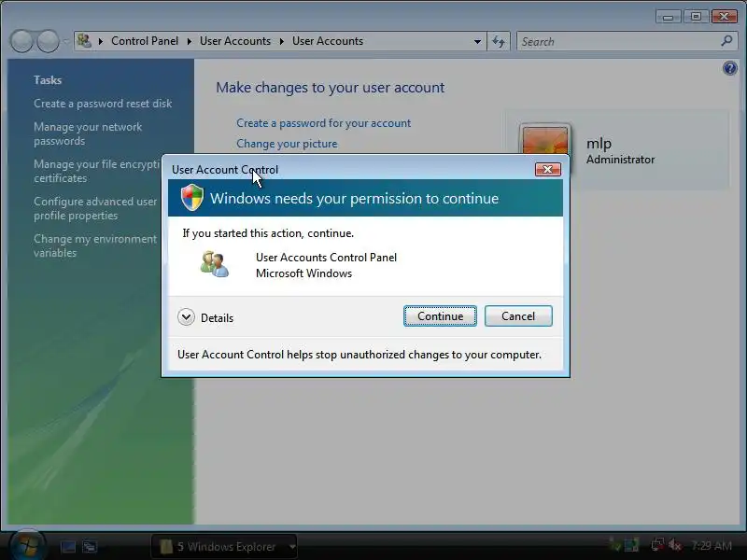The height and width of the screenshot is (560, 747).
Task: Click Show Desktop quick launch icon
Action: [68, 546]
